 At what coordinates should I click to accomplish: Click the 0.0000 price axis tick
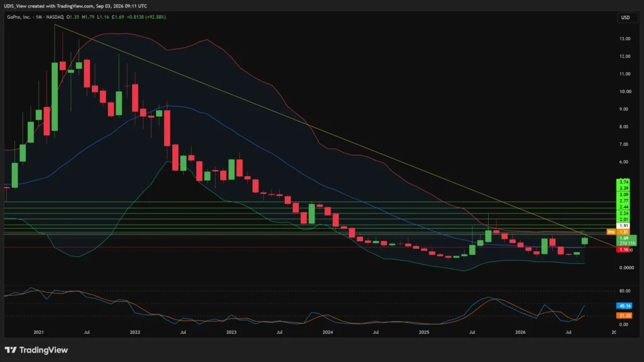coord(626,268)
